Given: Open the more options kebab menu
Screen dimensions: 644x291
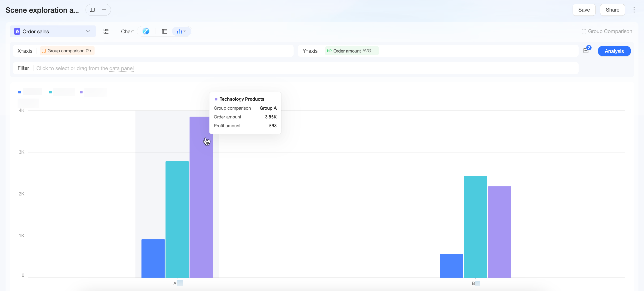Looking at the screenshot, I should 634,10.
